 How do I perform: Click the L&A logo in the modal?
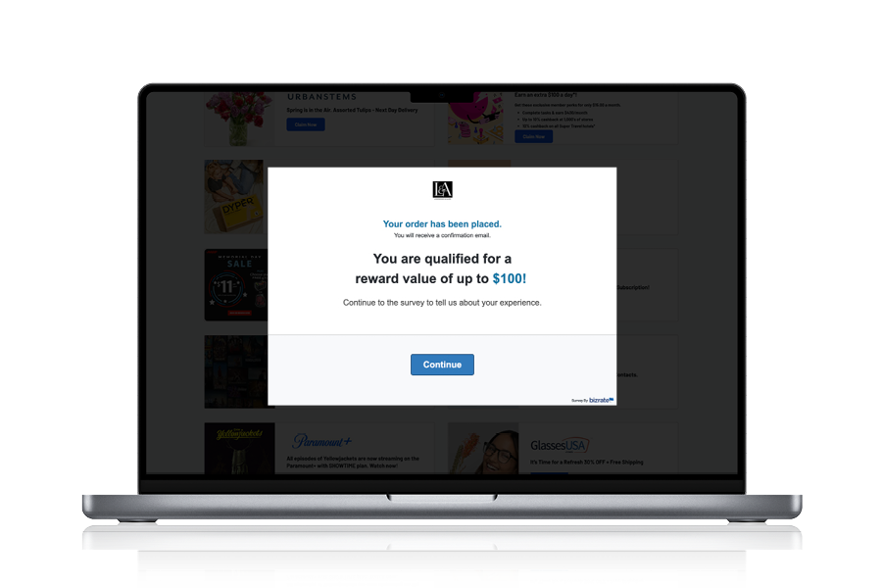pos(442,190)
